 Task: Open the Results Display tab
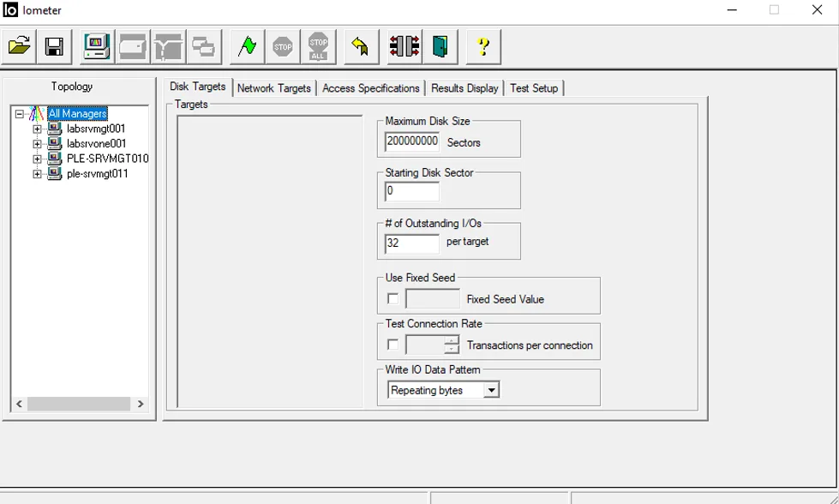(x=464, y=88)
